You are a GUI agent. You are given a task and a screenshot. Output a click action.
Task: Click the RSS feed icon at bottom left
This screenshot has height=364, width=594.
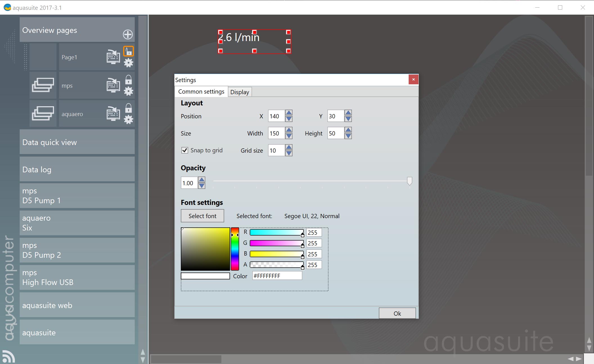pyautogui.click(x=8, y=357)
